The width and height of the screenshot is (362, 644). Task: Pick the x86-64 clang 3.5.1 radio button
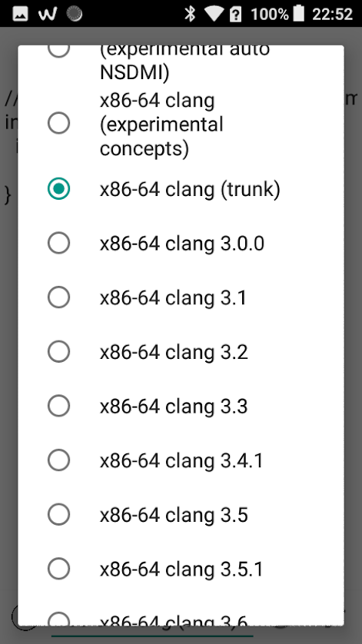coord(58,569)
